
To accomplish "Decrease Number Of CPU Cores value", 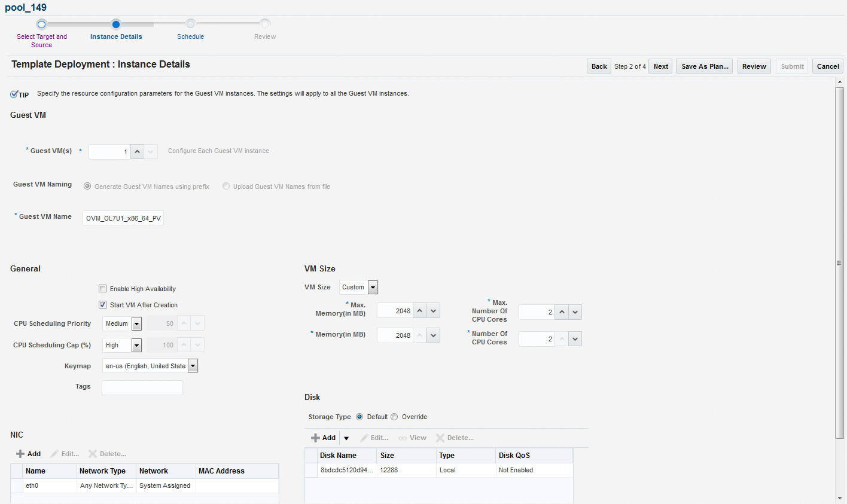I will (x=575, y=339).
